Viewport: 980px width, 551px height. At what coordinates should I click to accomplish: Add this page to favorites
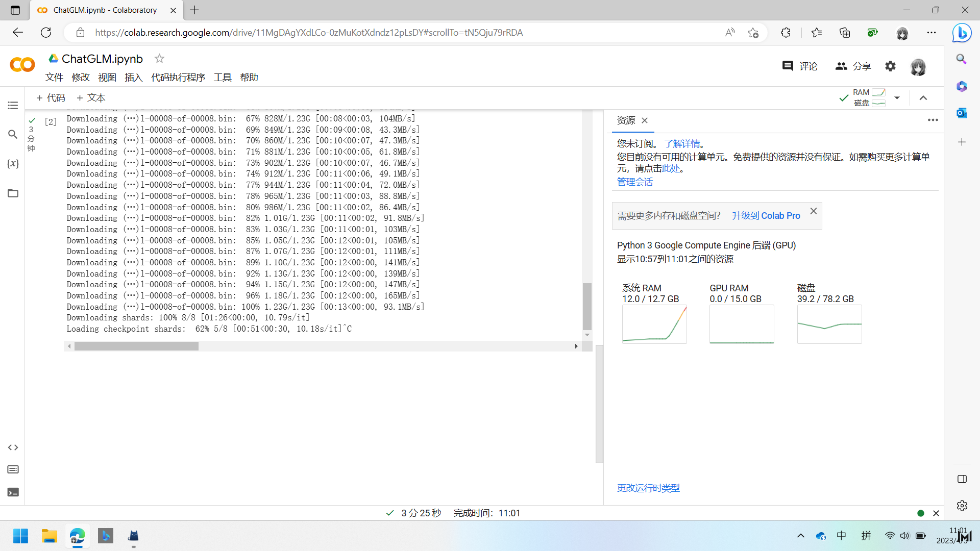point(753,33)
